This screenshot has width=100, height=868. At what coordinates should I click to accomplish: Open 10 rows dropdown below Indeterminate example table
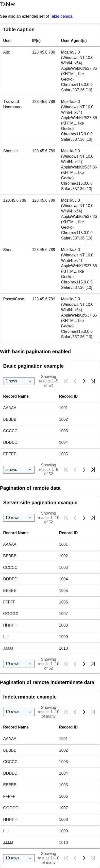point(19,858)
